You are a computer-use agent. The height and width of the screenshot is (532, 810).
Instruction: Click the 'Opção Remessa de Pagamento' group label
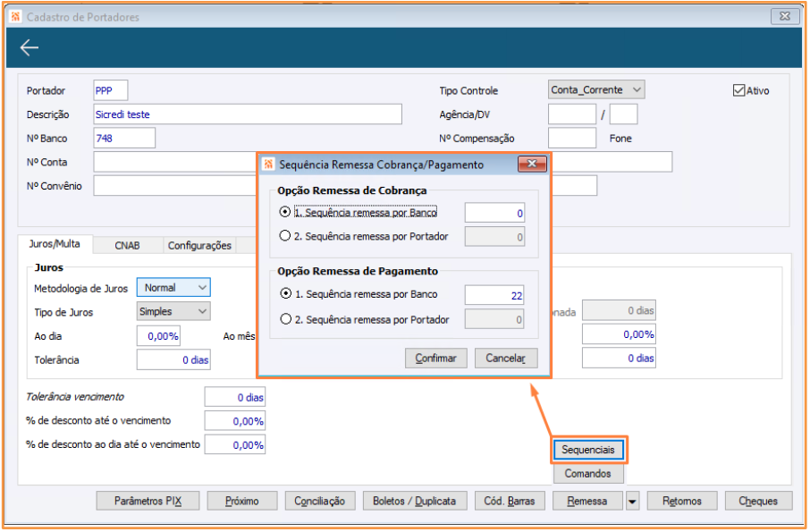coord(358,271)
